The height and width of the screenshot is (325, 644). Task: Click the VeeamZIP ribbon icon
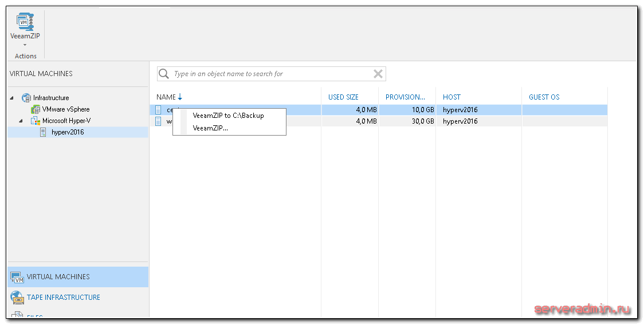pos(25,22)
